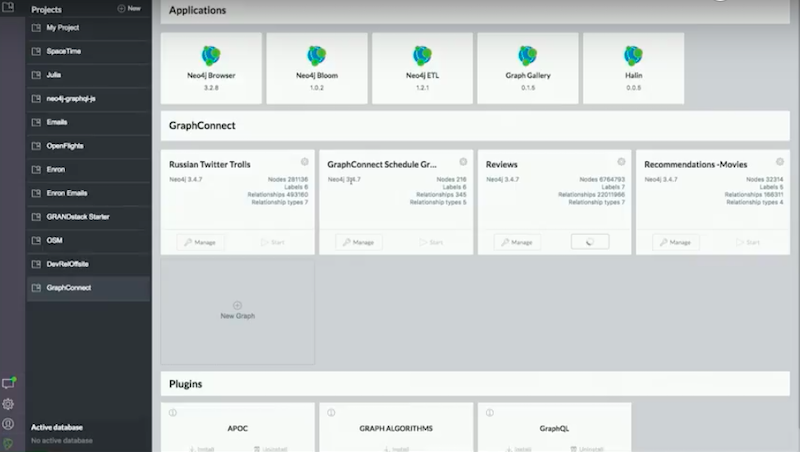Click the loading start button on Reviews
Screen dimensions: 800x452
tap(590, 242)
